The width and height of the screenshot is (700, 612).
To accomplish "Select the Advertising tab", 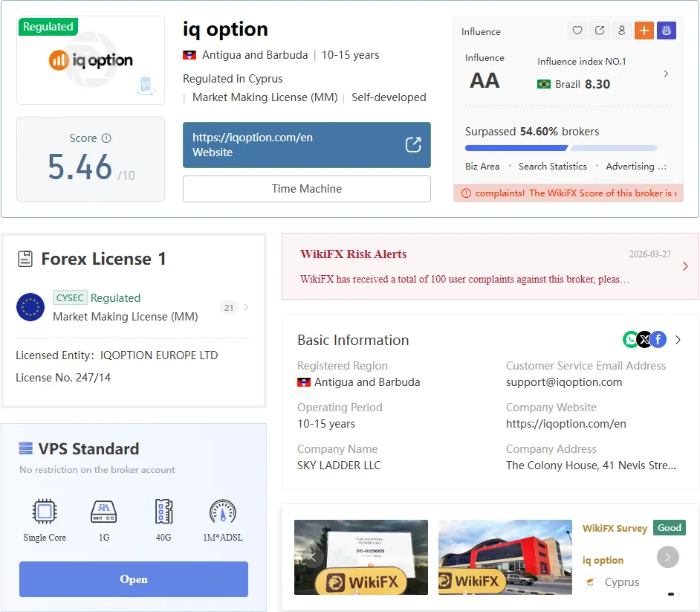I will click(630, 166).
